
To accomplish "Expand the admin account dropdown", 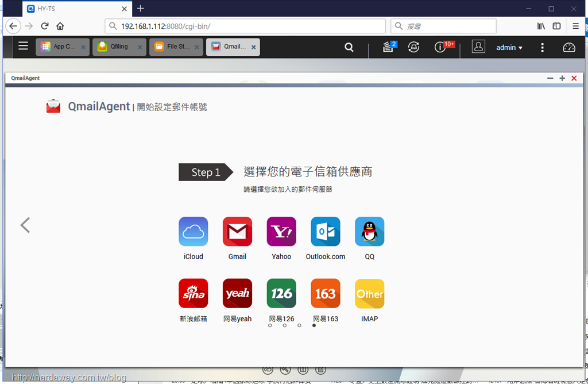I will tap(509, 48).
